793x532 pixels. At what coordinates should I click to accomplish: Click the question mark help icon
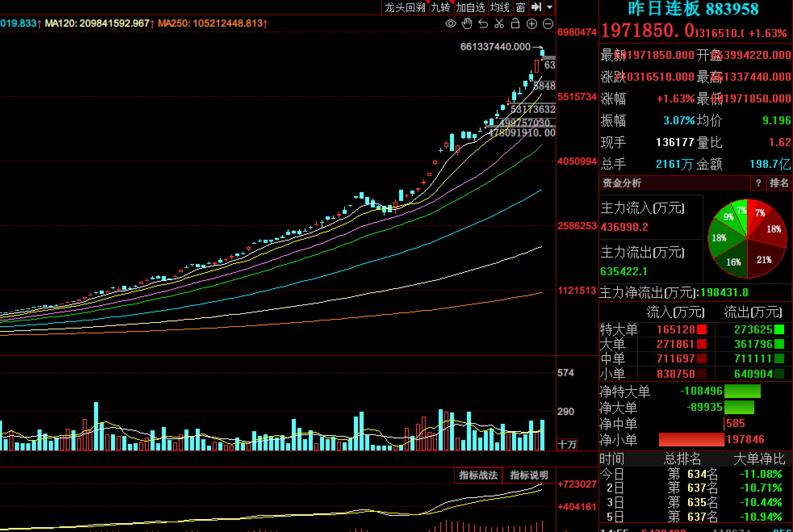(758, 183)
